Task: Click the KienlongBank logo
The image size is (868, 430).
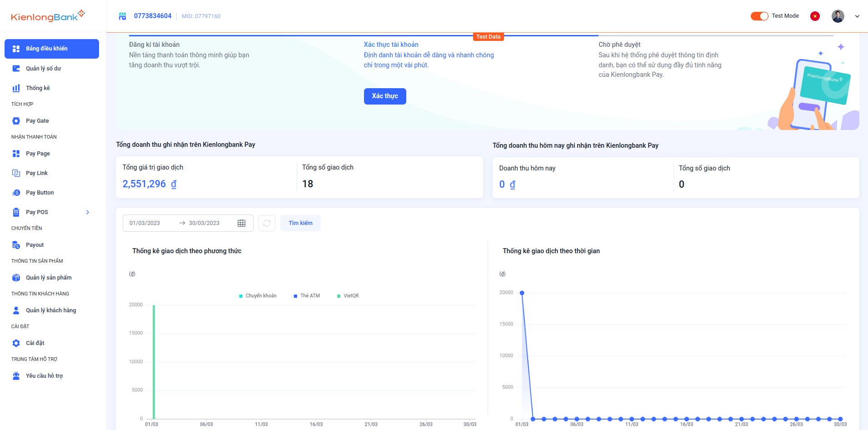Action: [x=48, y=16]
